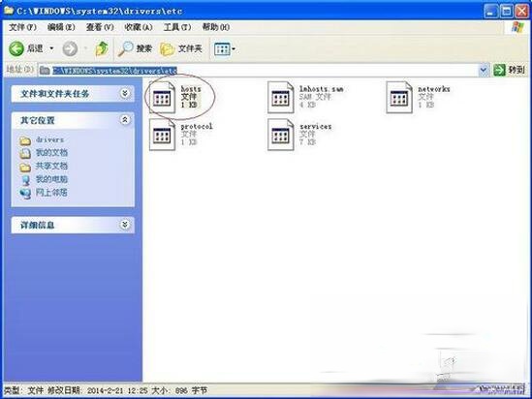Click the Up folder icon in toolbar
Image resolution: width=532 pixels, height=399 pixels.
(x=102, y=49)
